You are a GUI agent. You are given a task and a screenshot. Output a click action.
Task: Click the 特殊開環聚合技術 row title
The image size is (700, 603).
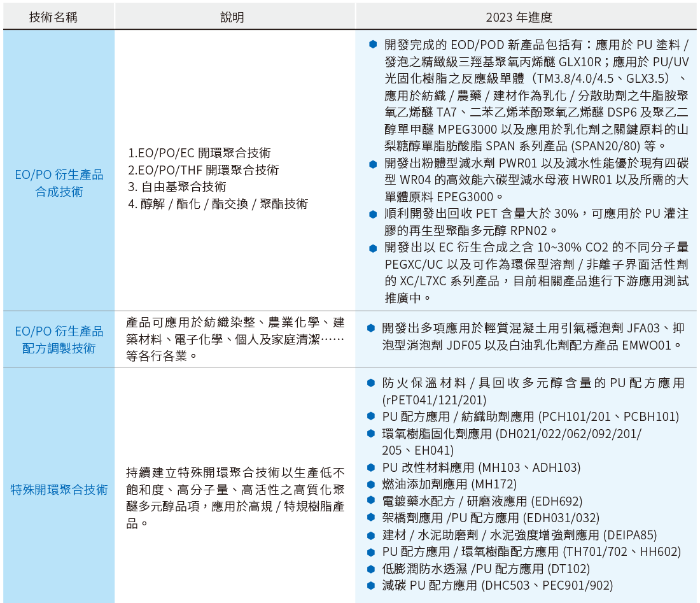(x=59, y=490)
